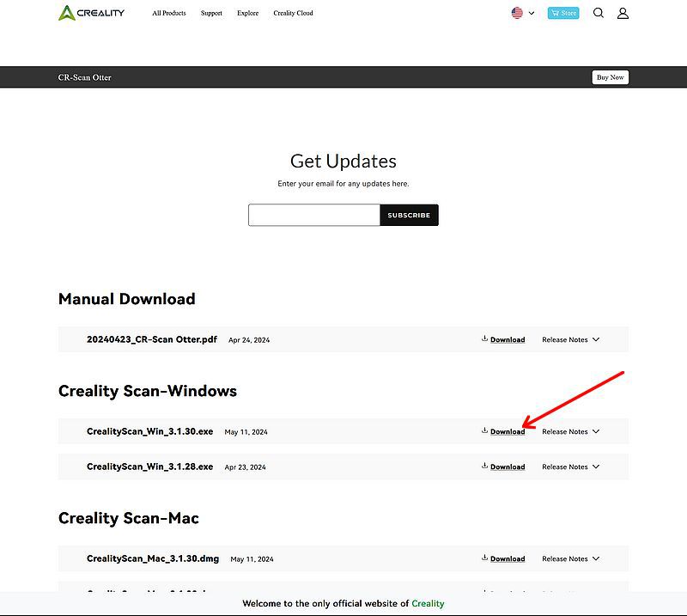Click the Creality Scan-Mac heading
The width and height of the screenshot is (687, 616).
pyautogui.click(x=129, y=518)
